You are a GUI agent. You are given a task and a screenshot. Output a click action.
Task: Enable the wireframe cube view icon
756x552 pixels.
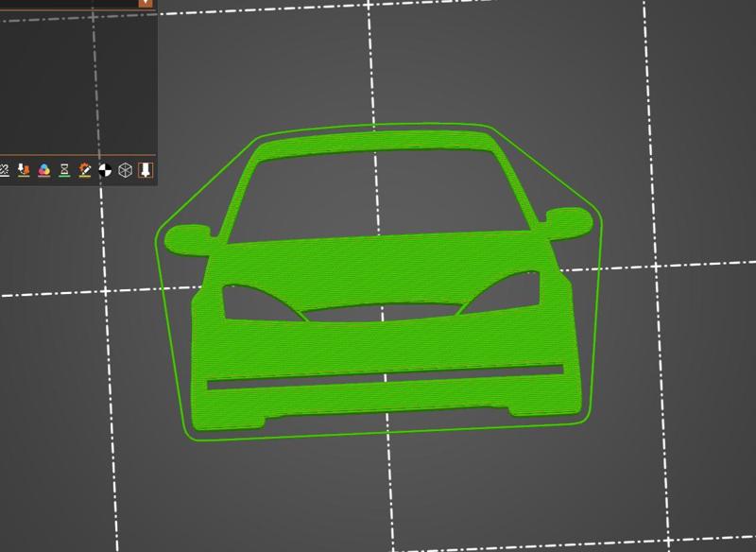click(x=126, y=170)
